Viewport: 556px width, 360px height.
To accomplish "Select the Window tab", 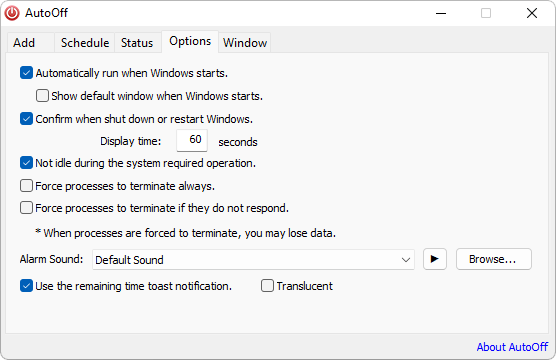I will click(245, 43).
